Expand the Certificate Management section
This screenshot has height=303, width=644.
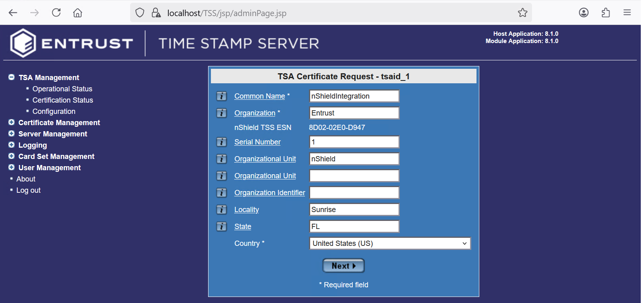point(11,122)
